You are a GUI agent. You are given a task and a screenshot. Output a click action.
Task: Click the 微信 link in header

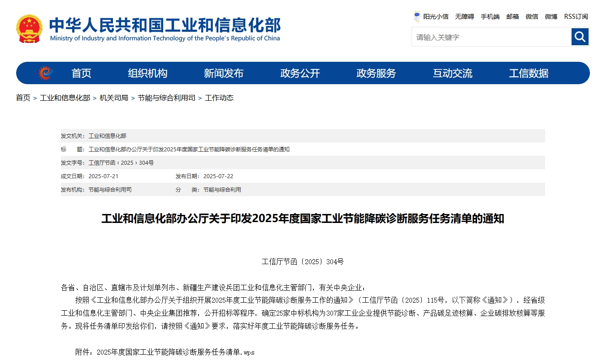tap(532, 17)
